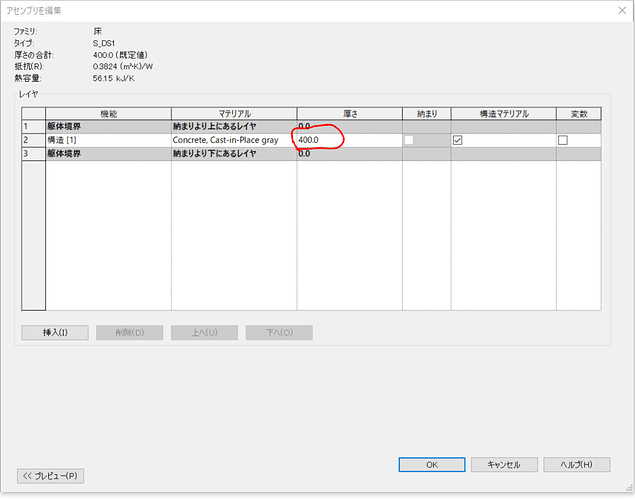
Task: Toggle 構造マテリアル checkbox in row 2
Action: tap(458, 140)
